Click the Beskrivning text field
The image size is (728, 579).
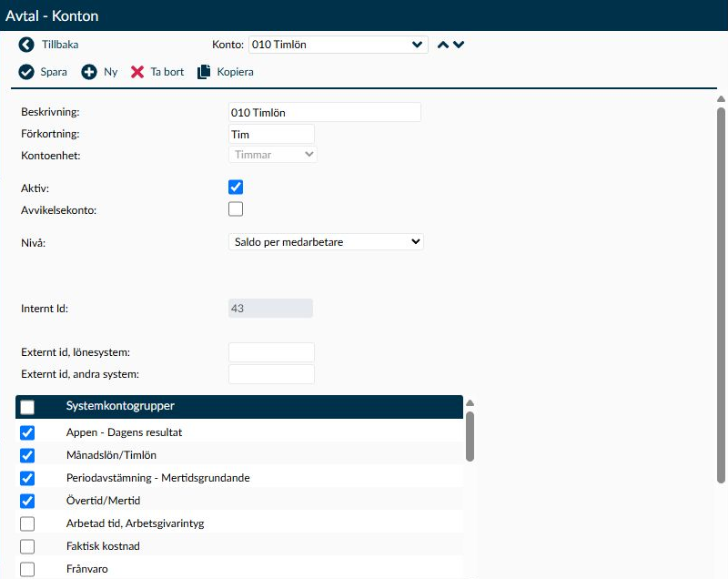pos(325,112)
